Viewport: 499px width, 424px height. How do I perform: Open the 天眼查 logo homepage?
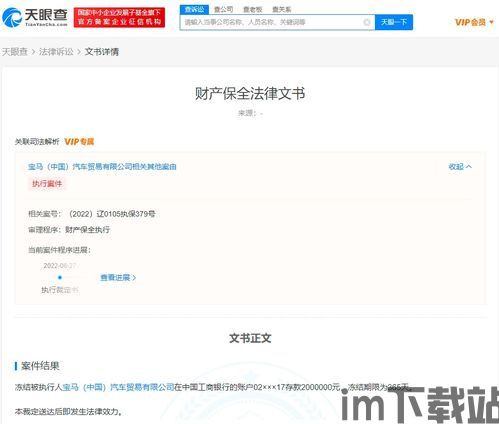pyautogui.click(x=35, y=17)
